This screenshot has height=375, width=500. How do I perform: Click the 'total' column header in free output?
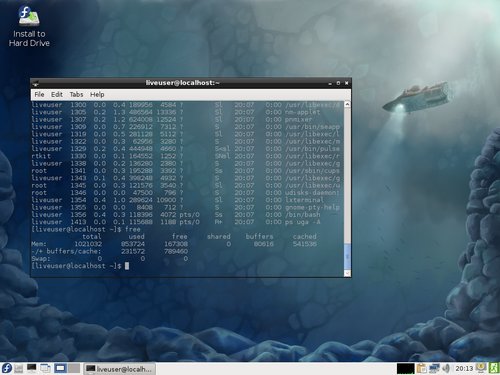coord(91,237)
